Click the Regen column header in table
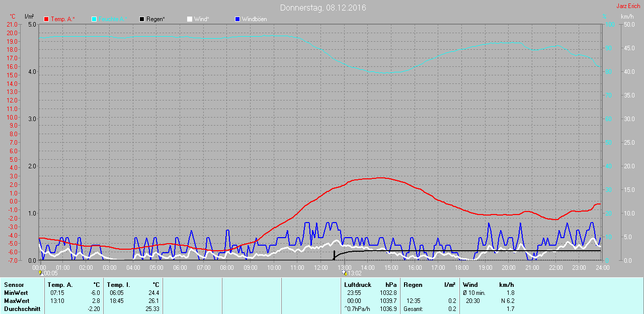The width and height of the screenshot is (644, 314). click(413, 285)
